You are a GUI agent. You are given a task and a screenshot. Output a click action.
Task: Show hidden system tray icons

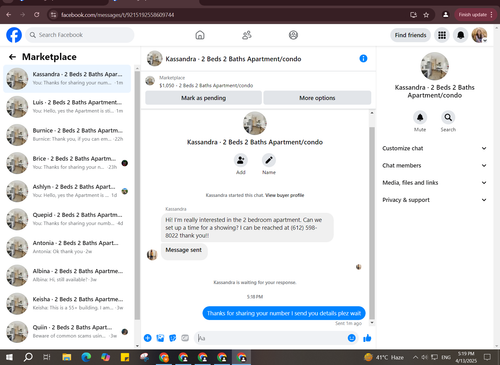click(415, 357)
